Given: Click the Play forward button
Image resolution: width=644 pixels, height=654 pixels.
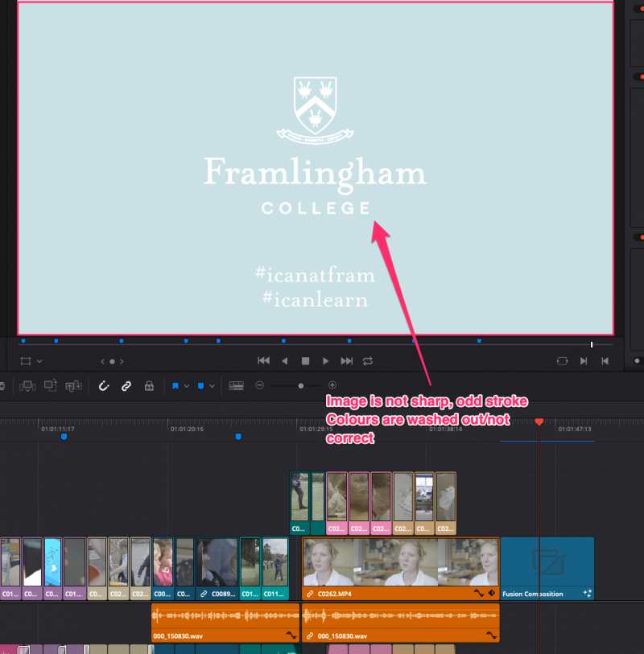Looking at the screenshot, I should pos(326,361).
